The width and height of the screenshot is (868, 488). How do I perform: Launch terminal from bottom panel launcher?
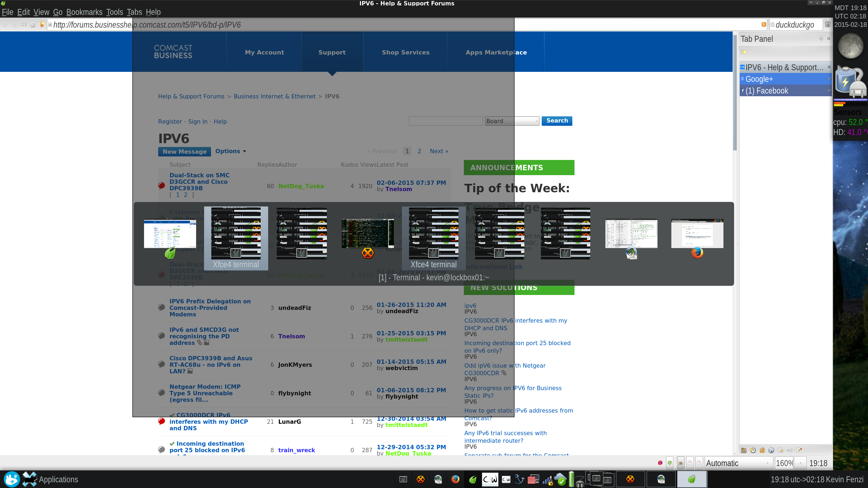tap(403, 479)
